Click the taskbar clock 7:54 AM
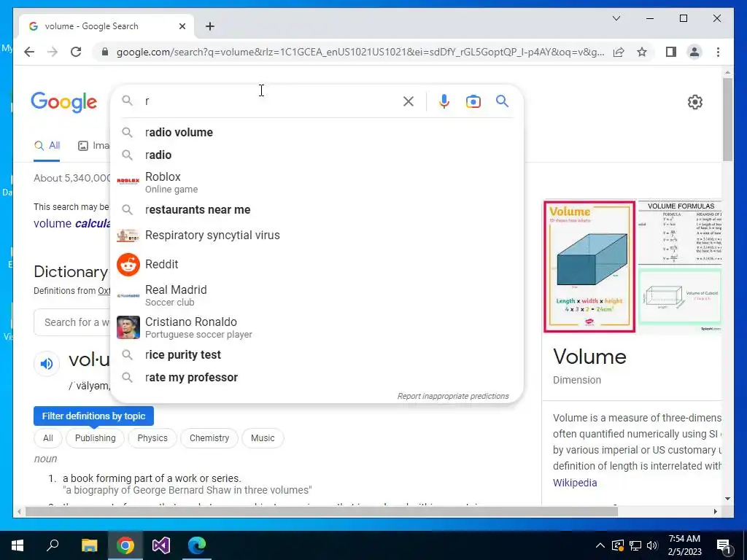 tap(684, 545)
